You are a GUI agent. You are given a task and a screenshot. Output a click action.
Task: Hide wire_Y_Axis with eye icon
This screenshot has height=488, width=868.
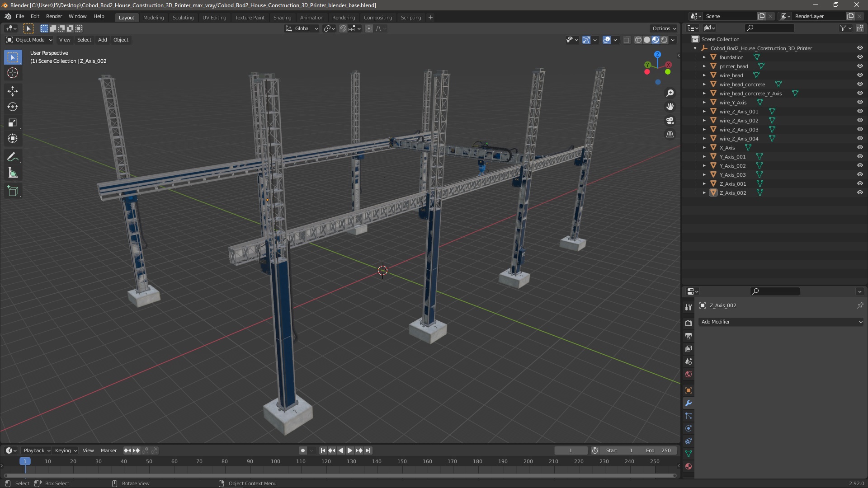click(x=860, y=103)
